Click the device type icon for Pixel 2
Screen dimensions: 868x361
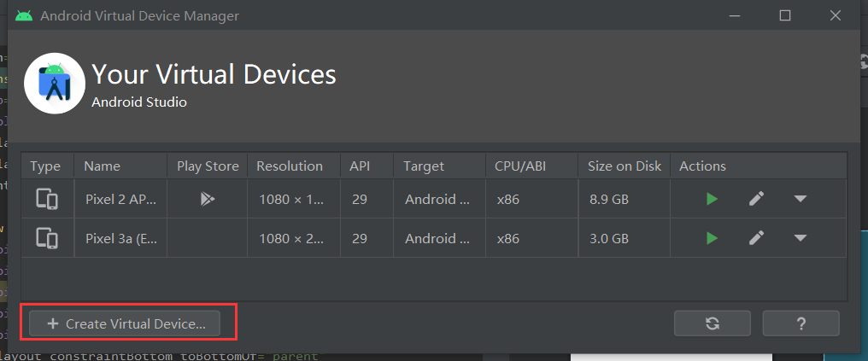coord(47,199)
